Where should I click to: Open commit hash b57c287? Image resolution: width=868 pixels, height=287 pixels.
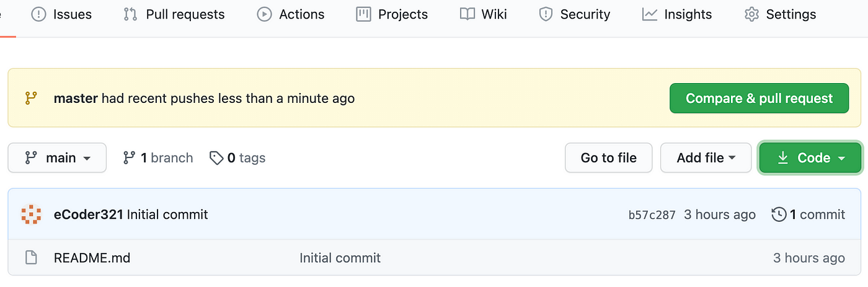652,216
